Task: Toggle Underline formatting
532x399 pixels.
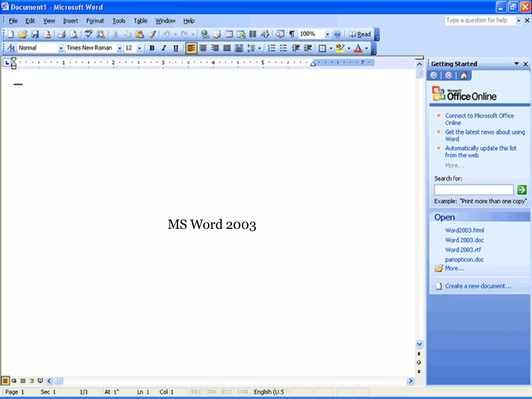Action: 176,48
